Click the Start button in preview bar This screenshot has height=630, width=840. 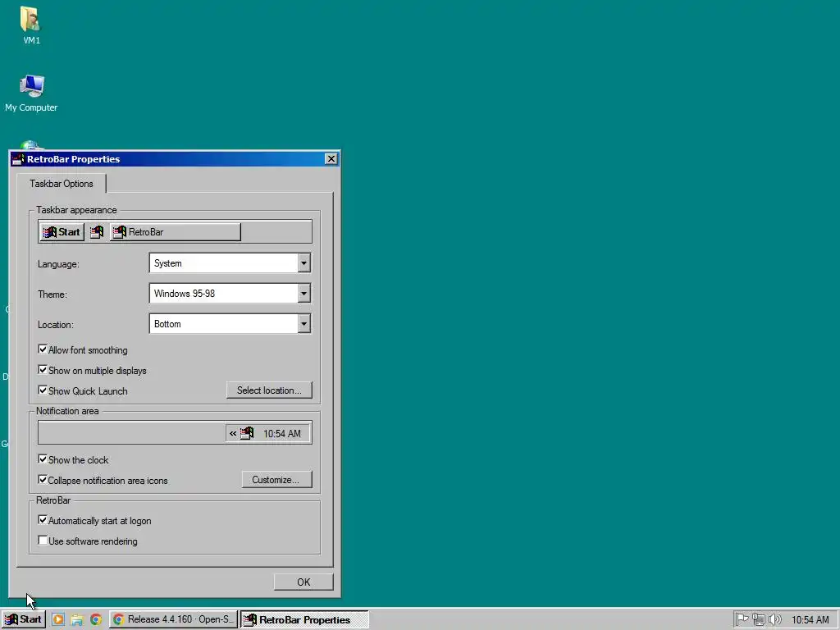(x=62, y=232)
